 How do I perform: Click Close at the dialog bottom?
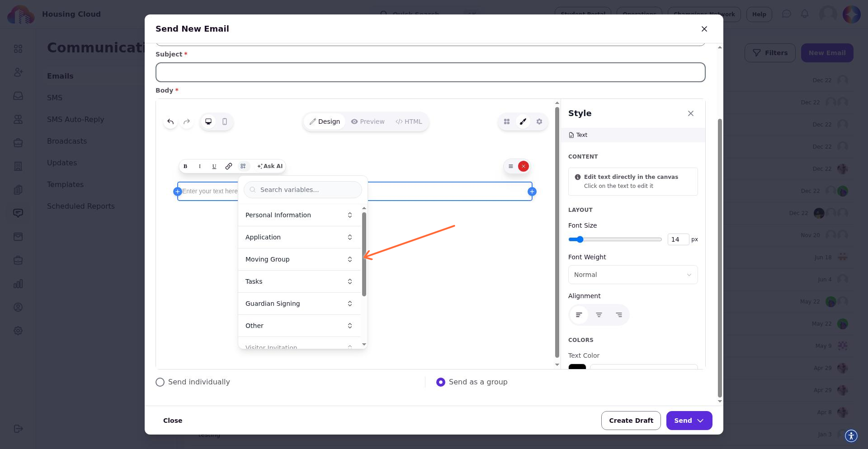(173, 421)
